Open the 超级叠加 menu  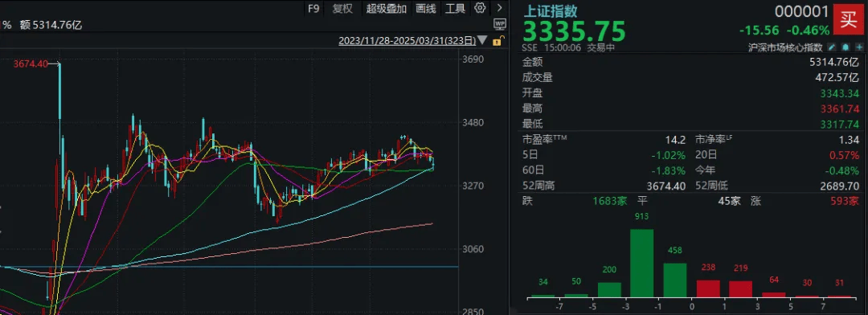pos(387,8)
